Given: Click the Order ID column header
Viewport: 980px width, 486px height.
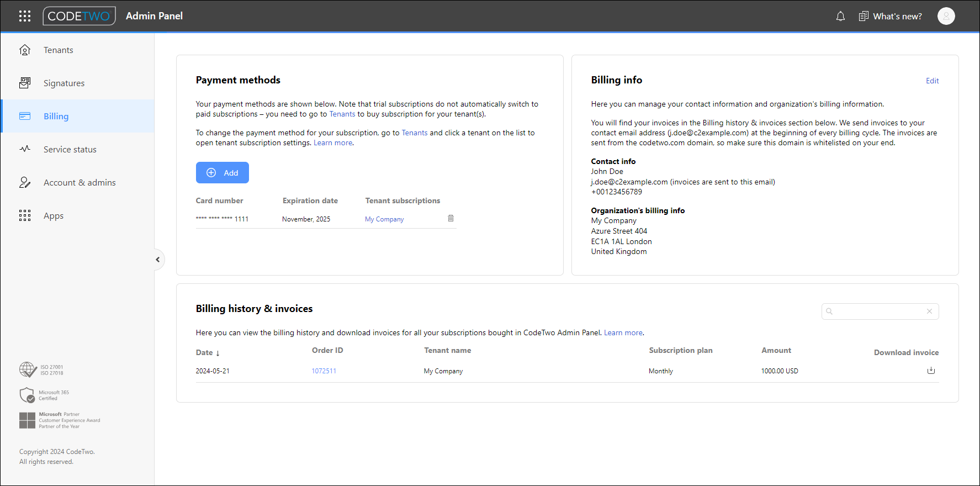Looking at the screenshot, I should [327, 350].
